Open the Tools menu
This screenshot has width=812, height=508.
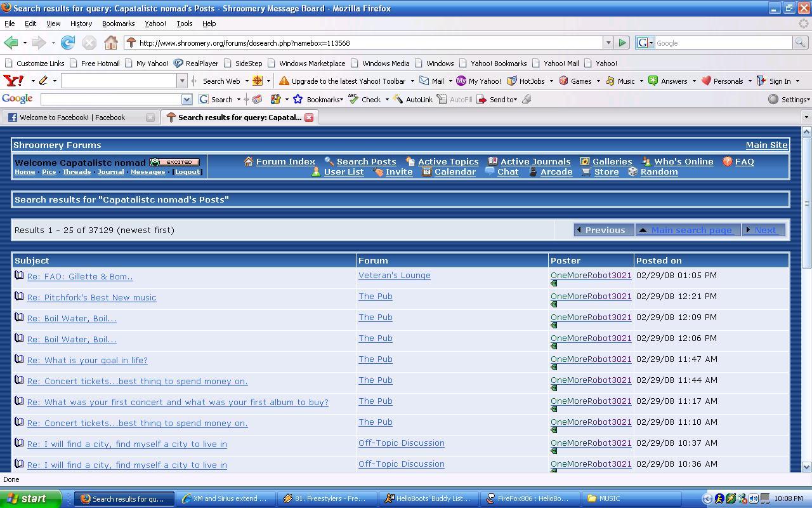click(185, 23)
